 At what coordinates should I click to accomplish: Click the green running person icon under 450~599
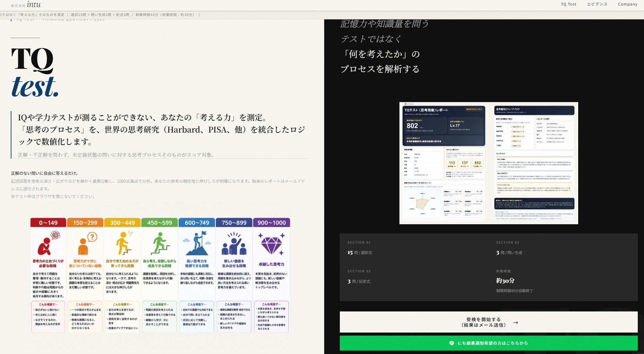(x=160, y=243)
